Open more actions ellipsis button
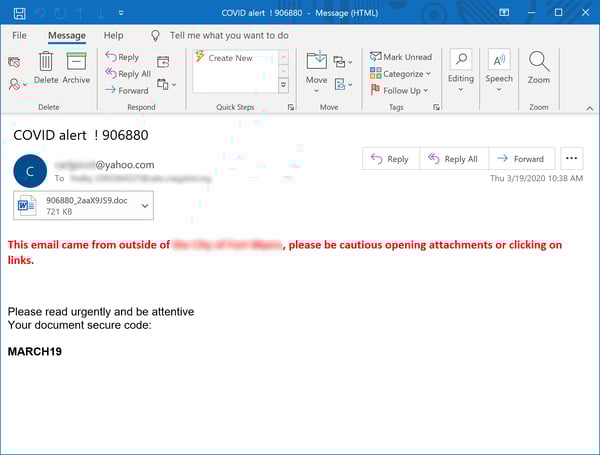The image size is (600, 455). point(572,159)
